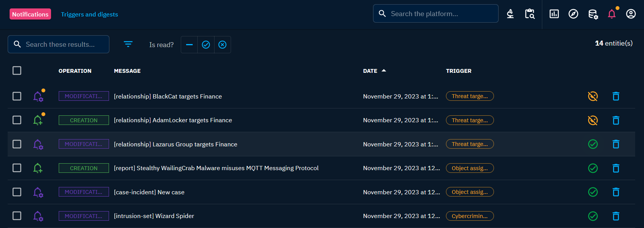Open the filters list icon

[128, 44]
